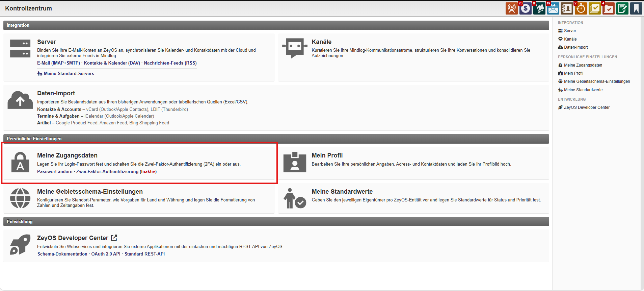
Task: Click the Daten-Import cloud upload icon
Action: click(x=20, y=100)
